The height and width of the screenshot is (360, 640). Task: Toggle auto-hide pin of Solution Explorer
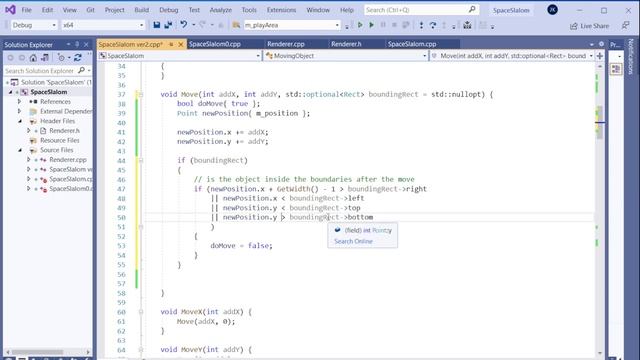(x=77, y=44)
